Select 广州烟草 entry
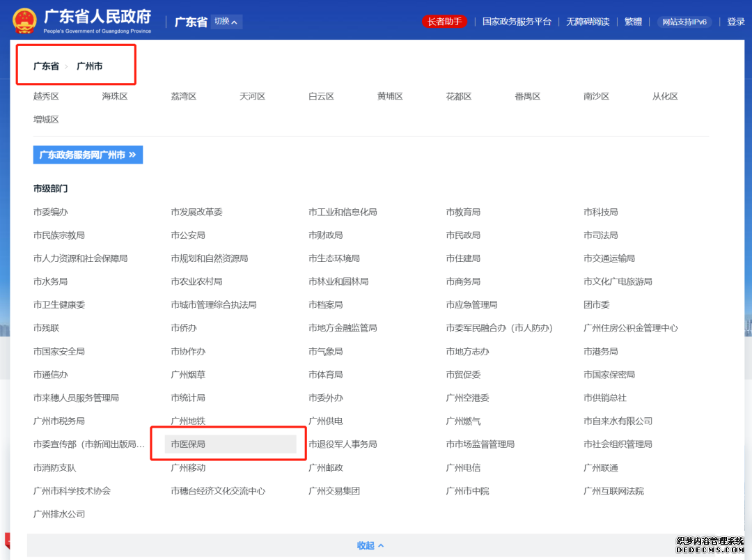 (188, 374)
